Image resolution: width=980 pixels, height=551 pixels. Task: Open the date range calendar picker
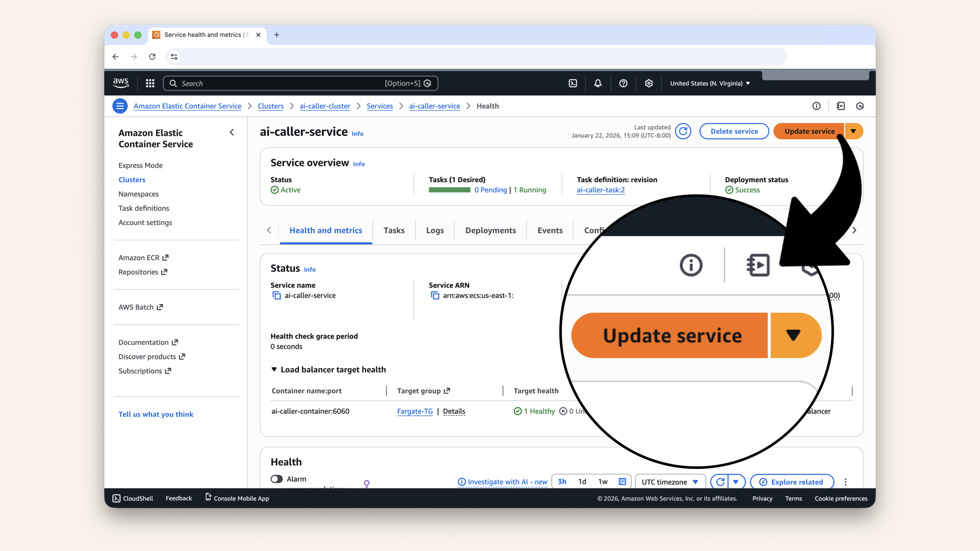622,481
